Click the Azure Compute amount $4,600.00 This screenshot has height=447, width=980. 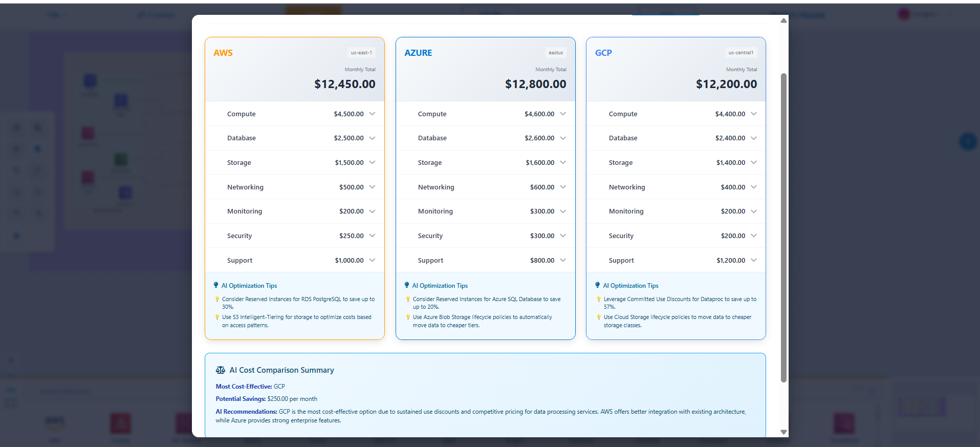pos(539,114)
